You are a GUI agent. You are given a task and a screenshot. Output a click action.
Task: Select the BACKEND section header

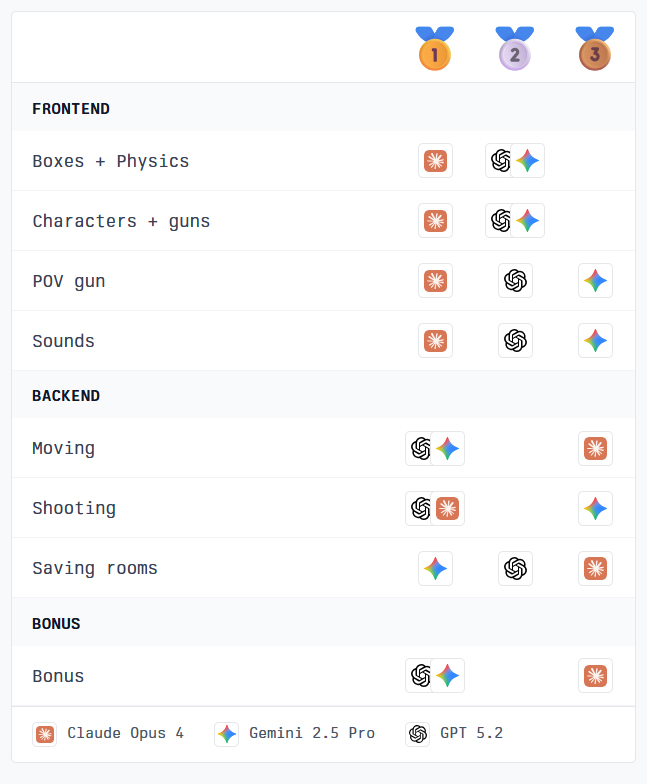[66, 395]
